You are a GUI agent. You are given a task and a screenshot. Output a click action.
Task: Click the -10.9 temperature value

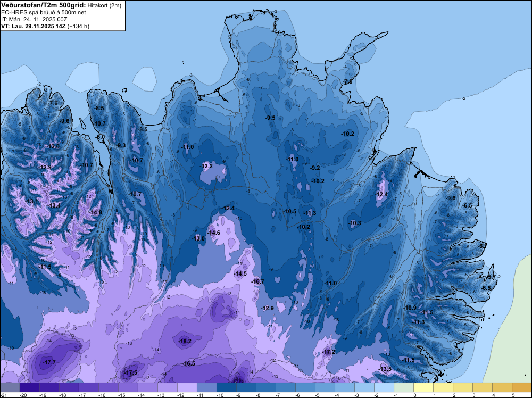click(410, 308)
